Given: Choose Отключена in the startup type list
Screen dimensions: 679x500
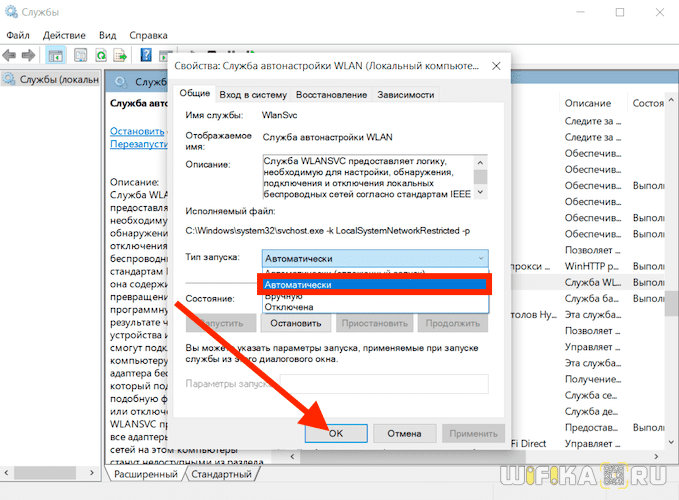Looking at the screenshot, I should coord(375,307).
